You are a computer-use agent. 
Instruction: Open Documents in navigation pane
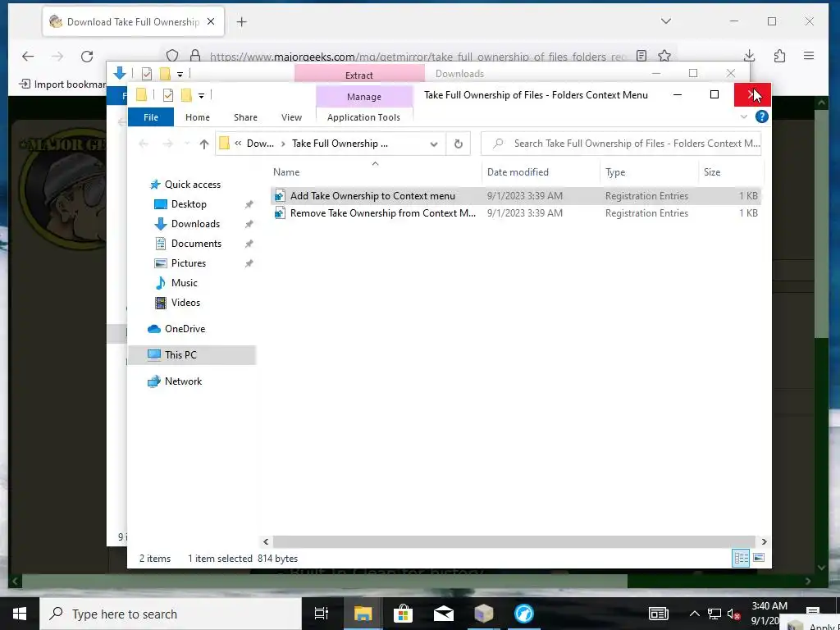coord(196,244)
